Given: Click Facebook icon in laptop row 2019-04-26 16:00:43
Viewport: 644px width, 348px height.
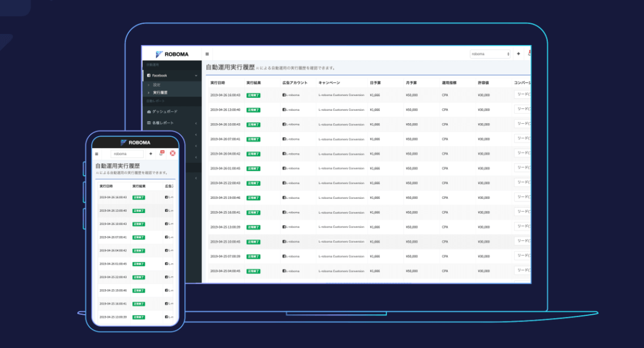Looking at the screenshot, I should 284,95.
